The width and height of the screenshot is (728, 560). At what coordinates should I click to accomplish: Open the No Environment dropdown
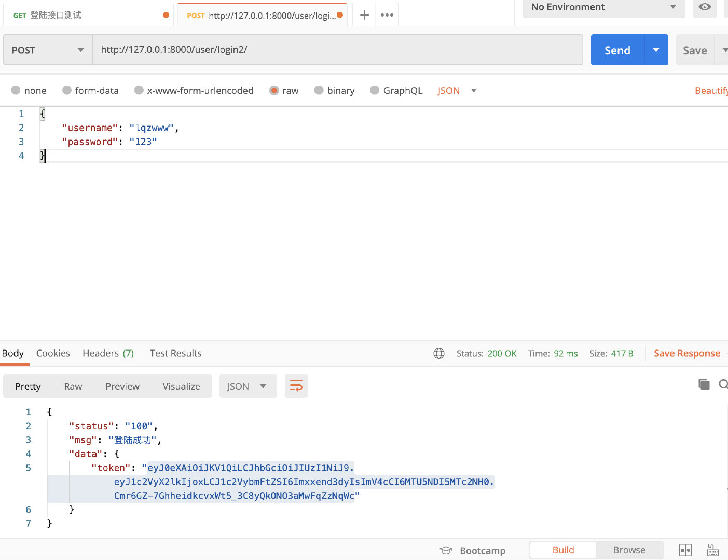click(x=603, y=7)
